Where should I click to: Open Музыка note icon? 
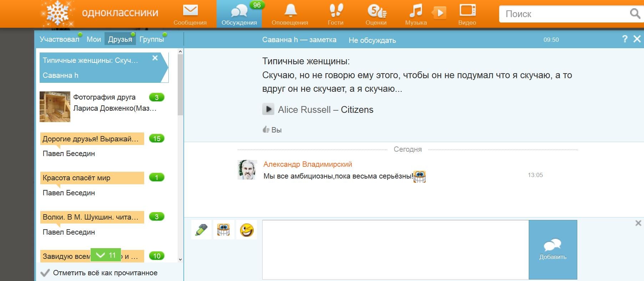pos(416,11)
